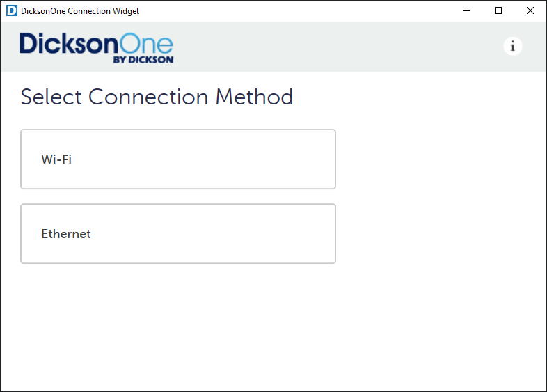This screenshot has height=392, width=547.
Task: Click the word "Select" in the heading
Action: point(51,97)
